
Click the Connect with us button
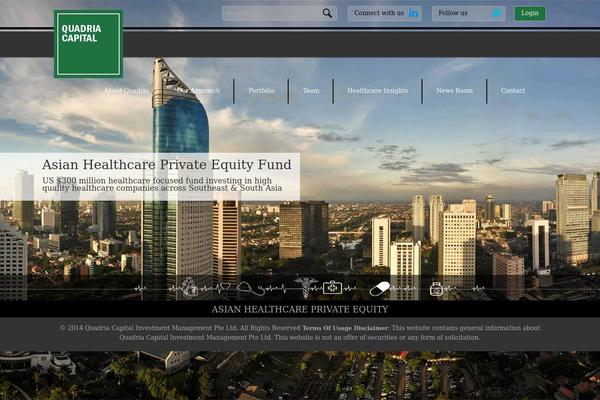click(x=385, y=13)
